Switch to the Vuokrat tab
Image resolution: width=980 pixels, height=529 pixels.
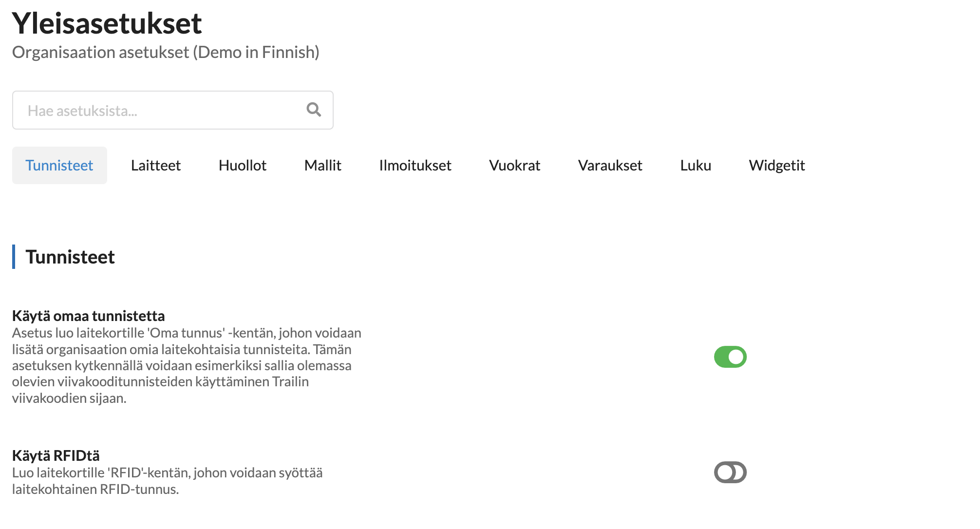[x=514, y=166]
